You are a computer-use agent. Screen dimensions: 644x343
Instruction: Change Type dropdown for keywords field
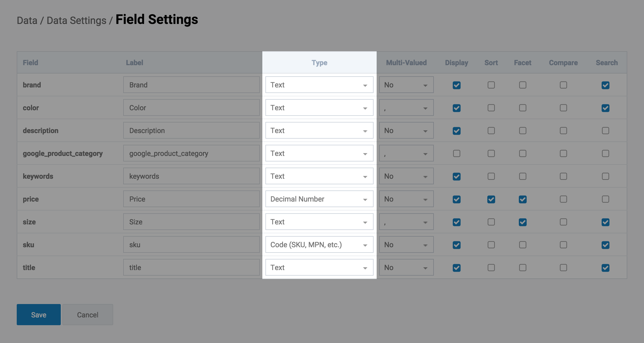[319, 176]
